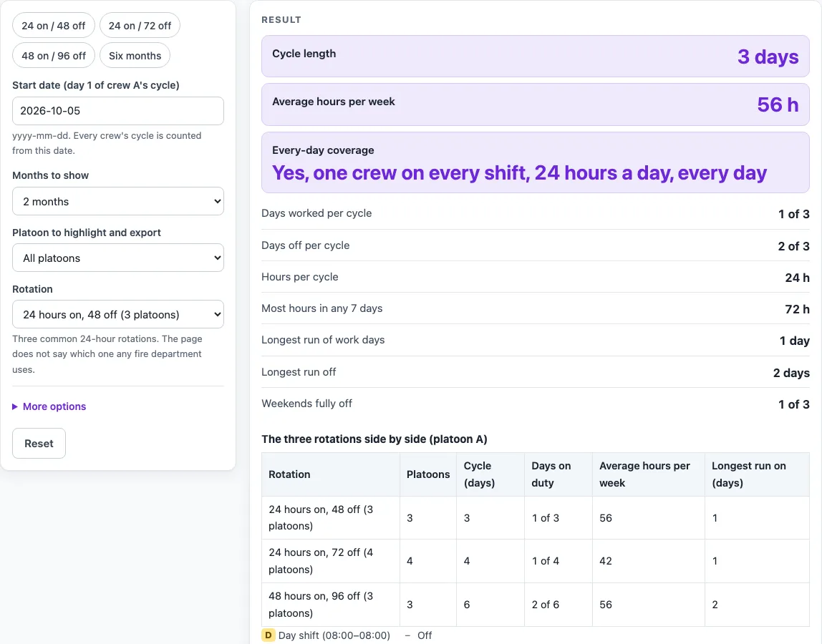822x644 pixels.
Task: Open the Platoon to highlight dropdown
Action: click(x=118, y=258)
